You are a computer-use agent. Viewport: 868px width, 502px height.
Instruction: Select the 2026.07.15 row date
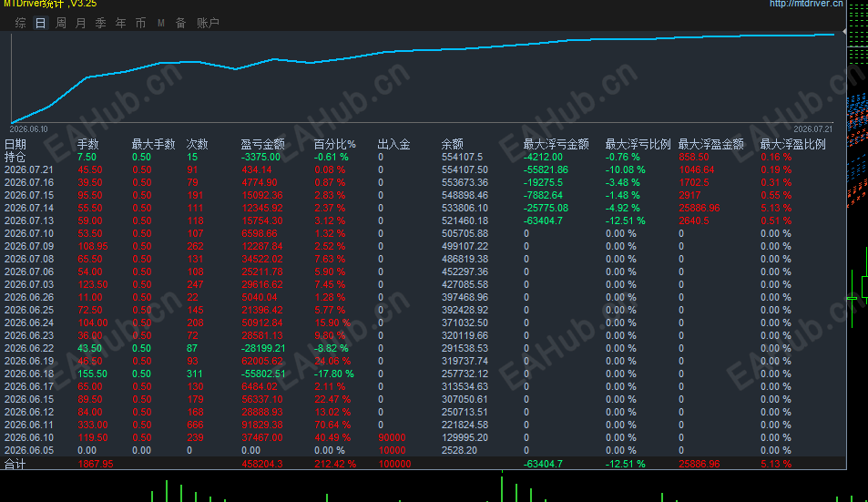coord(29,195)
